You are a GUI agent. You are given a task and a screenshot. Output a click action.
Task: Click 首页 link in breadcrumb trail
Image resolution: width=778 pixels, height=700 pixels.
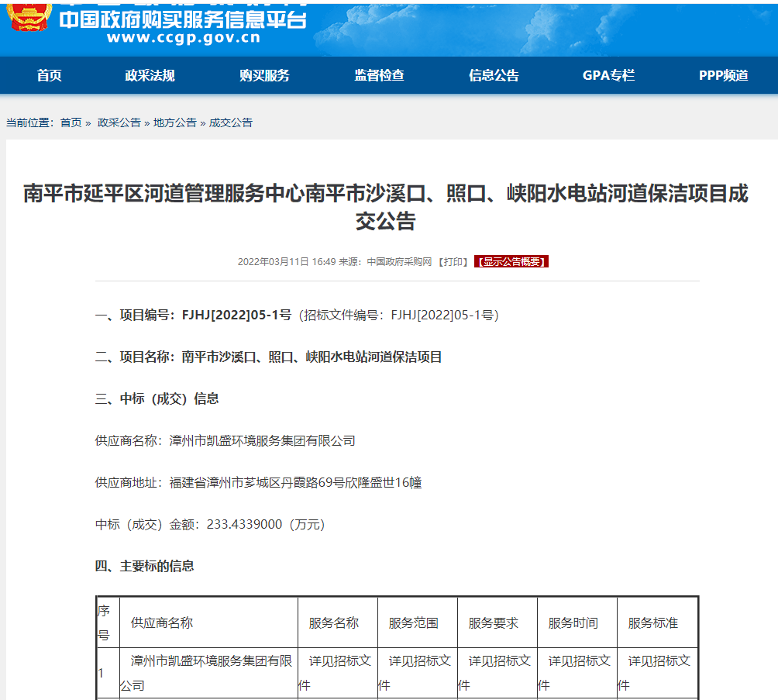click(x=71, y=122)
